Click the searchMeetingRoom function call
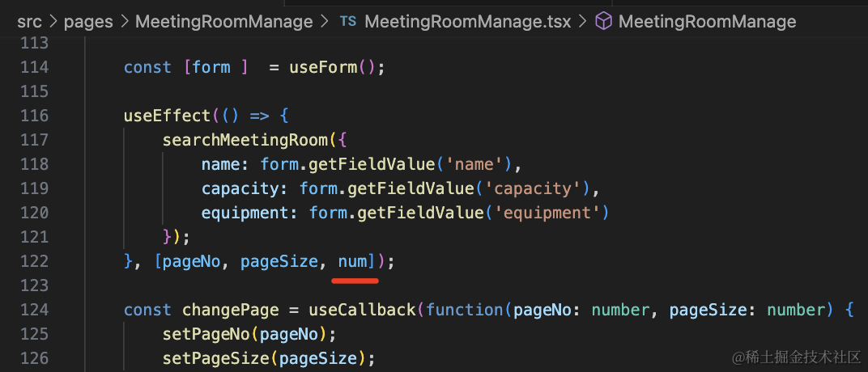The width and height of the screenshot is (868, 372). (245, 140)
